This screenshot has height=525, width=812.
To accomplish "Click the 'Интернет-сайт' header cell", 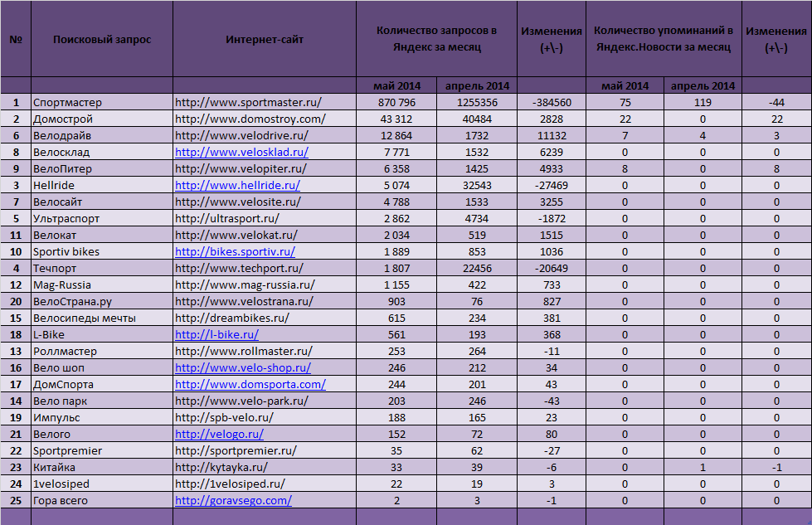I will [x=264, y=40].
